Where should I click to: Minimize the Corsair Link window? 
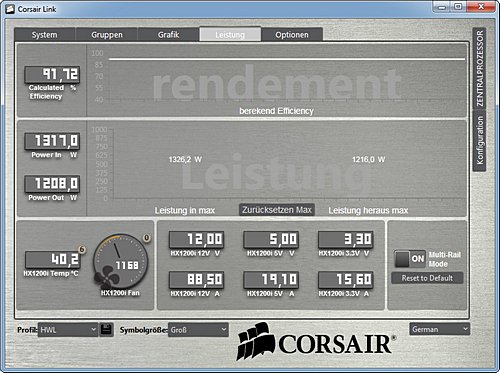click(442, 7)
